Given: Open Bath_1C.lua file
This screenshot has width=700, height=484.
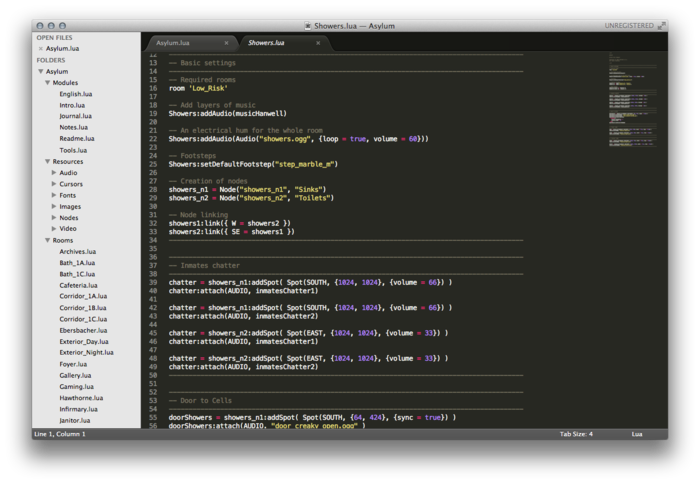Looking at the screenshot, I should point(77,274).
